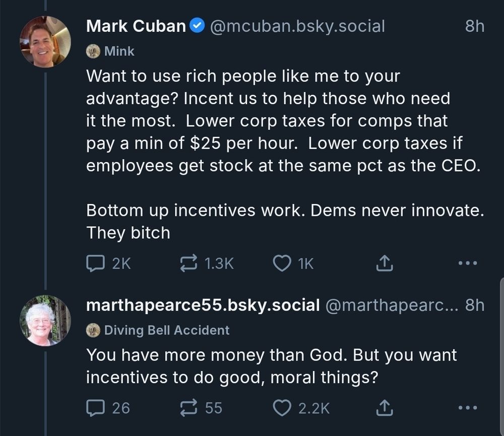
Task: Like marthapearce55's reply
Action: [x=282, y=407]
